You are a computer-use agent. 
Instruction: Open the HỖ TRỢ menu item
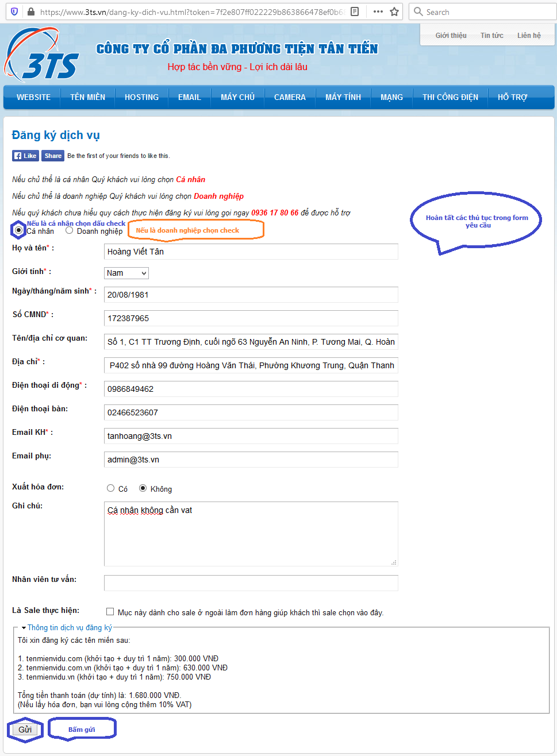[x=512, y=97]
